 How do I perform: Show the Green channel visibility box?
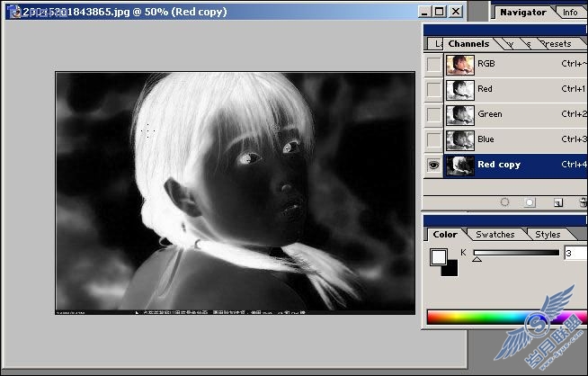click(433, 114)
